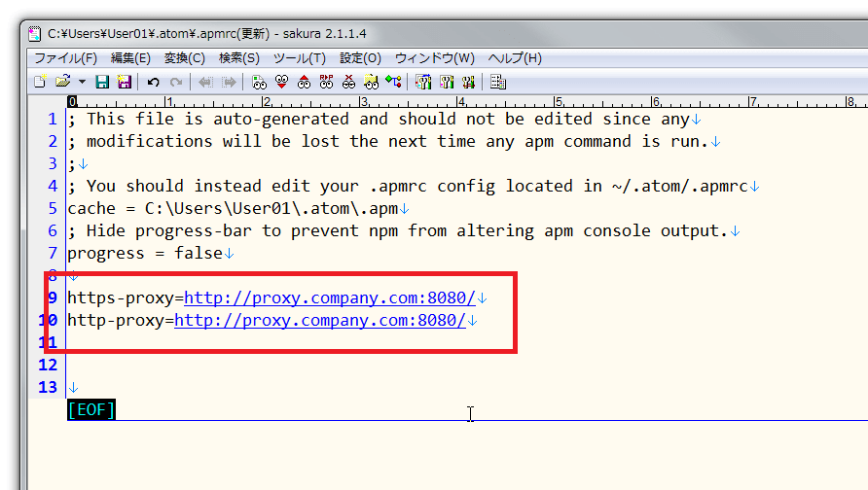Find next with the down-arrow binoculars icon
Image resolution: width=868 pixels, height=490 pixels.
point(281,83)
